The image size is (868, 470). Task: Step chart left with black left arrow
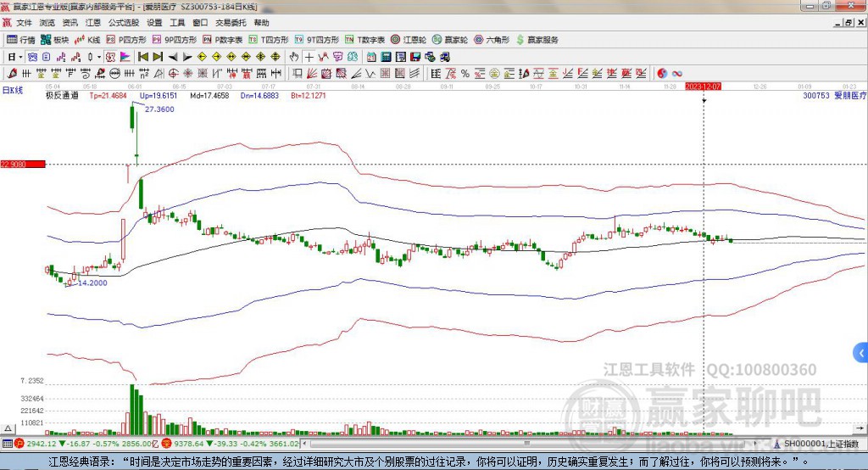click(x=173, y=57)
